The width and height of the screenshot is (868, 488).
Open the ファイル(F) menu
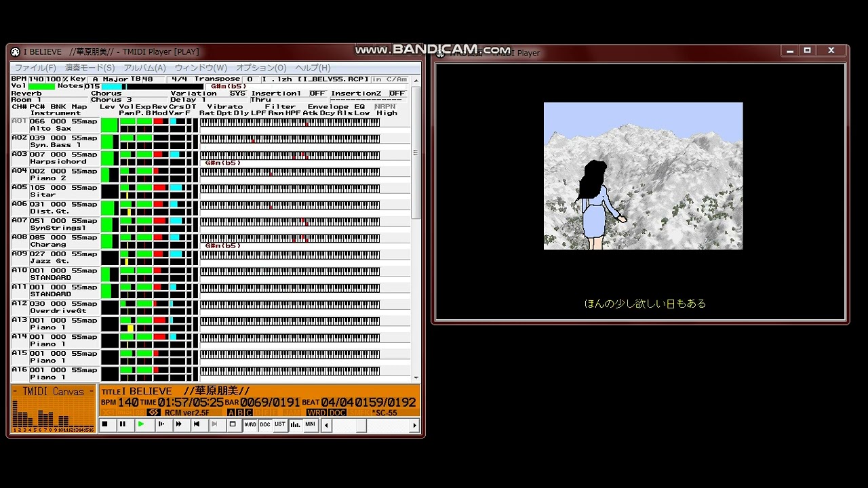[x=35, y=68]
